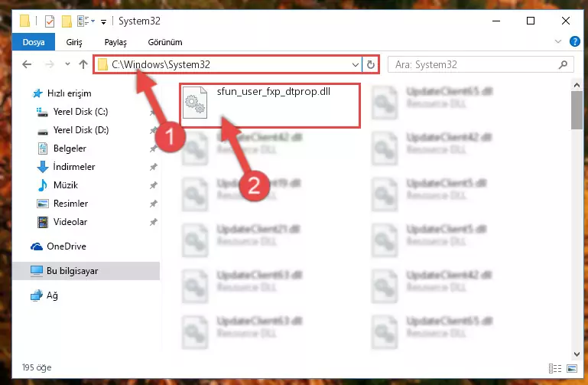Close the System32 window
588x385 pixels.
pyautogui.click(x=566, y=21)
